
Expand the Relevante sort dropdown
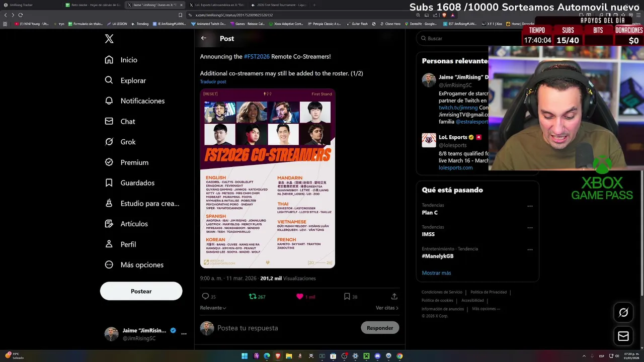(213, 308)
